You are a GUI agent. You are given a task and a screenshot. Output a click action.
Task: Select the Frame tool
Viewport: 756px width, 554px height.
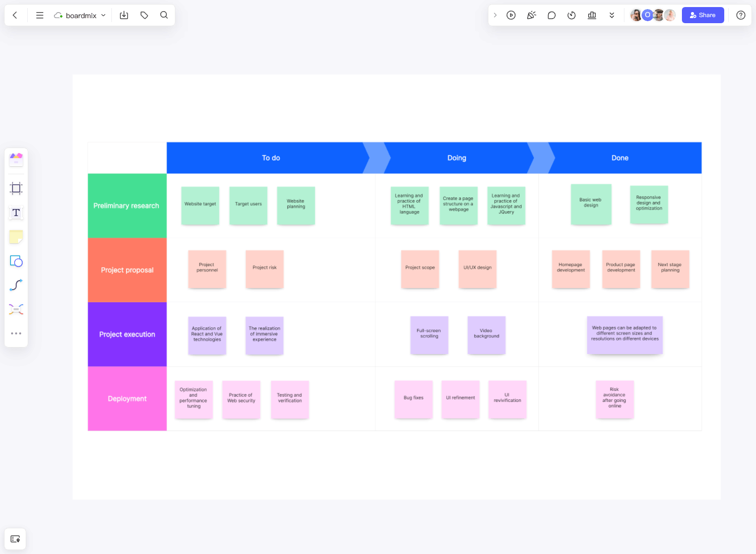pos(16,188)
